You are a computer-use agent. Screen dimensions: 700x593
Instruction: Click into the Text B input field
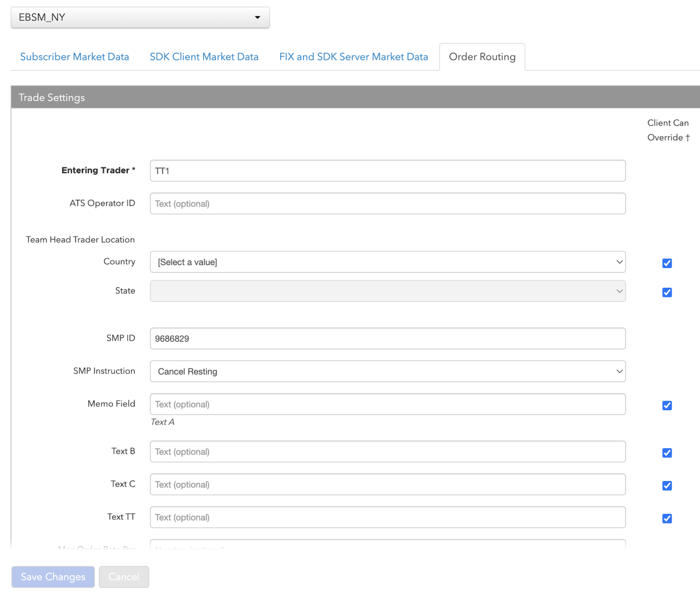387,452
